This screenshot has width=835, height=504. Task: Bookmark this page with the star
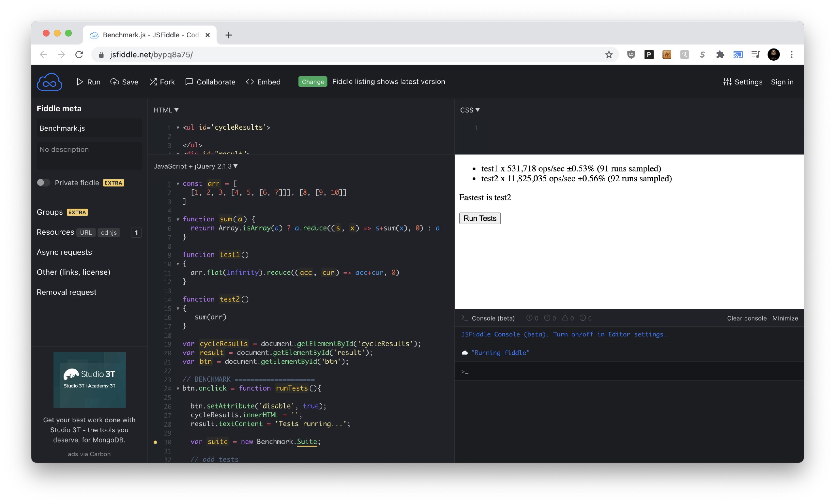click(609, 54)
